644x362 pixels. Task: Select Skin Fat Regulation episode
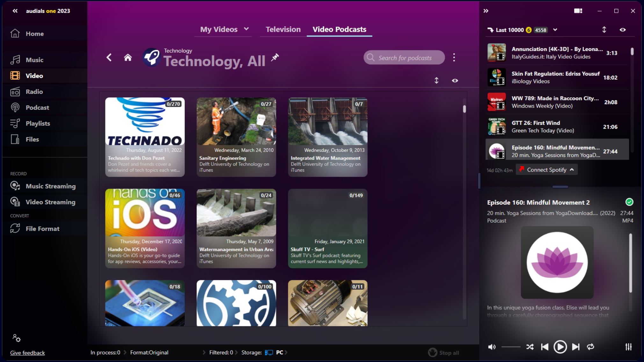click(x=557, y=77)
